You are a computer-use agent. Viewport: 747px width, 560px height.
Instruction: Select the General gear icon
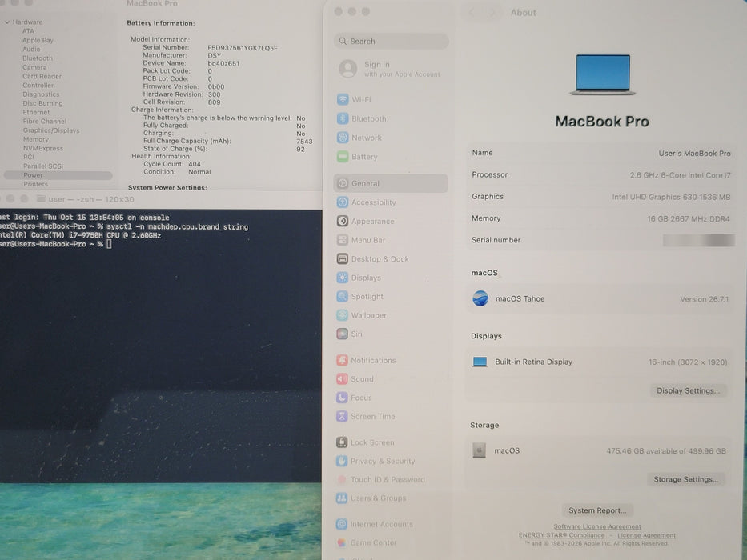343,183
